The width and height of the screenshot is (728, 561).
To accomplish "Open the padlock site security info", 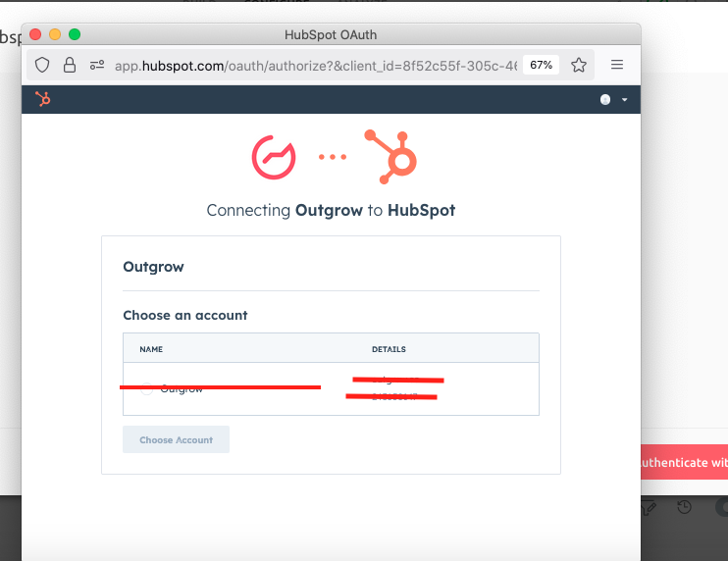I will [x=70, y=65].
